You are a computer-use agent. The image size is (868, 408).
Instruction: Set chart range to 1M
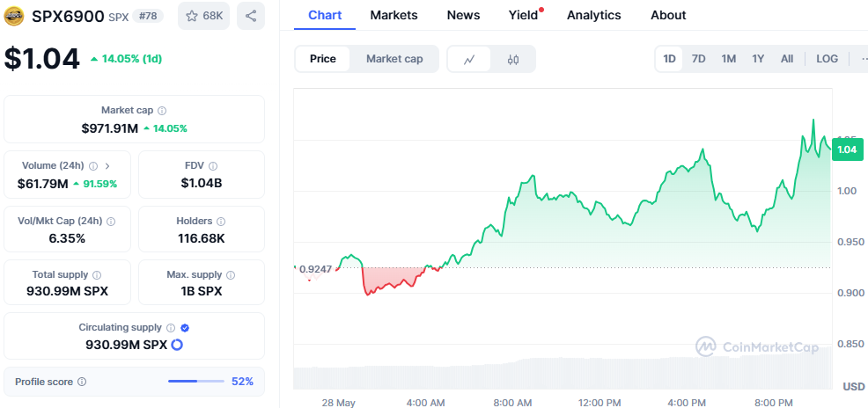coord(729,59)
